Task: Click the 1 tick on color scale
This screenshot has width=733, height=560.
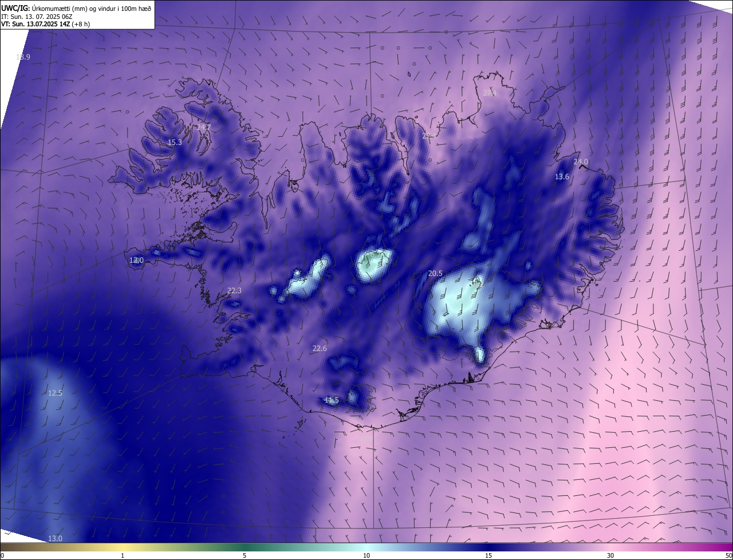Action: tap(123, 555)
